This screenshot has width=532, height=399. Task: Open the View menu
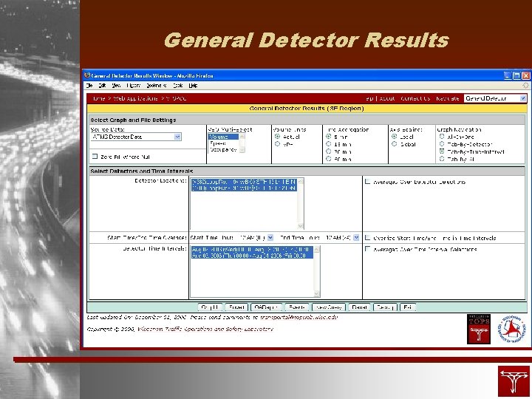[116, 86]
